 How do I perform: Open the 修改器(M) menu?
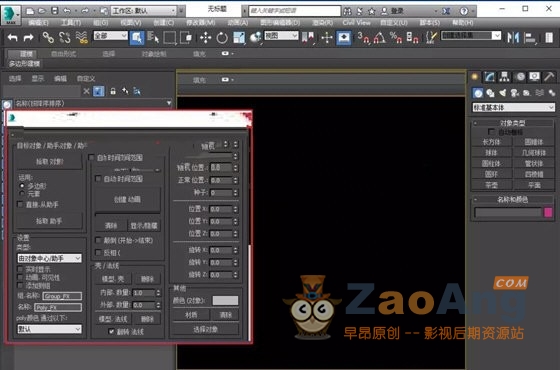coord(201,22)
